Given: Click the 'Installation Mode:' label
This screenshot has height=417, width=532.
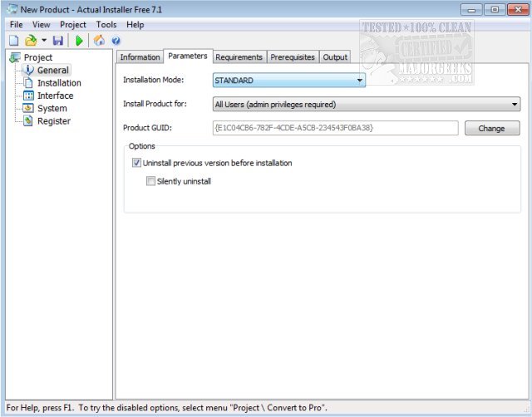Looking at the screenshot, I should tap(153, 80).
